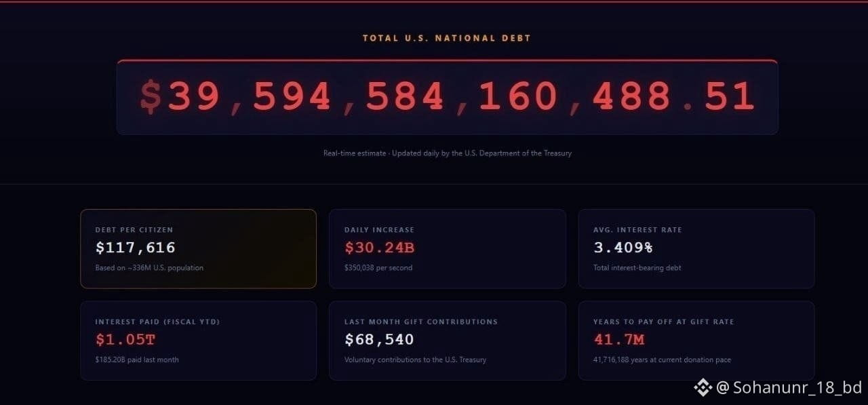Open the Last Month Gift Contributions card
This screenshot has width=868, height=405.
pyautogui.click(x=448, y=341)
